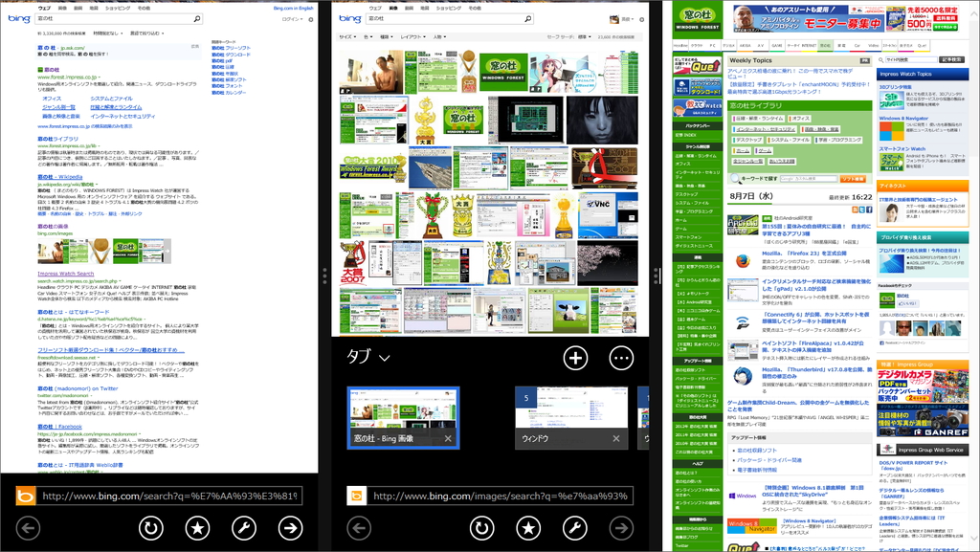Go back in the middle Bing images window

pyautogui.click(x=359, y=528)
